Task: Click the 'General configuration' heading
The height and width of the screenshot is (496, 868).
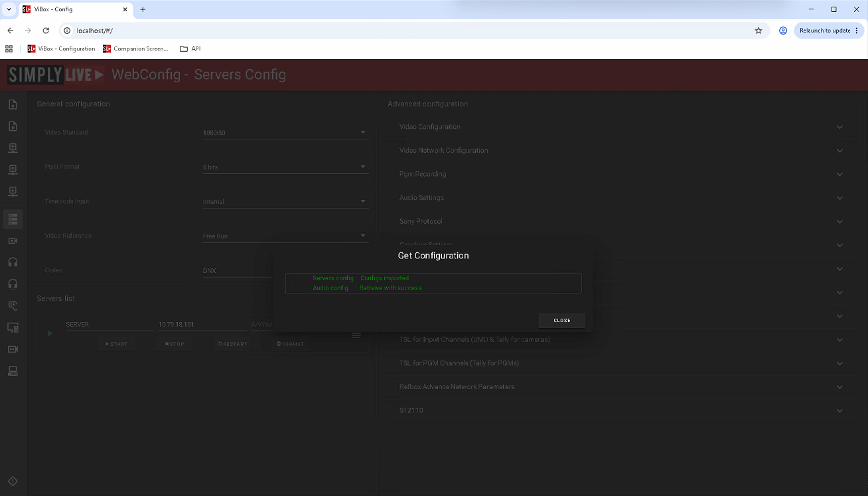Action: point(74,104)
